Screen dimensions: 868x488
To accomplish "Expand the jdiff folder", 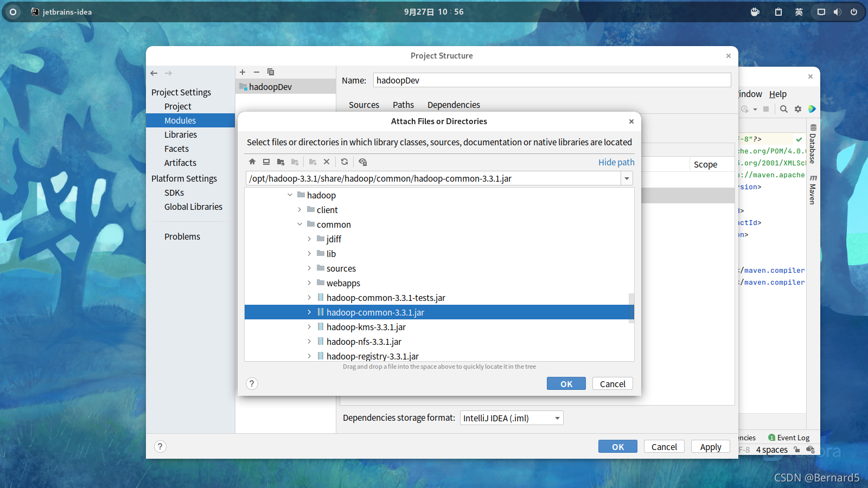I will (309, 239).
